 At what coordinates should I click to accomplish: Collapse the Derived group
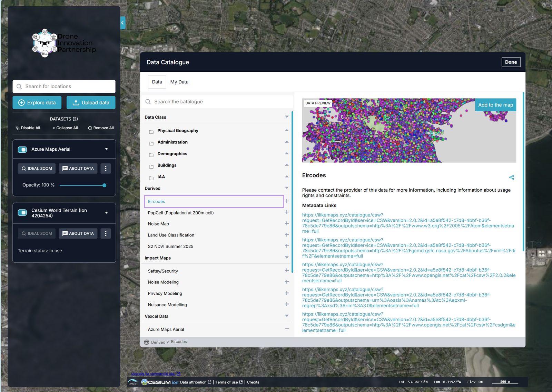287,188
